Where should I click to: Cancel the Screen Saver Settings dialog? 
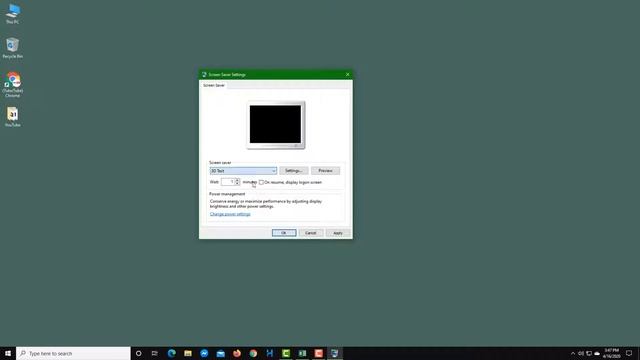pyautogui.click(x=311, y=233)
